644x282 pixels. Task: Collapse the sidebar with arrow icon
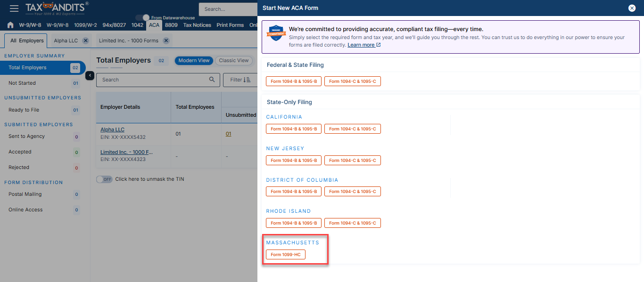90,75
